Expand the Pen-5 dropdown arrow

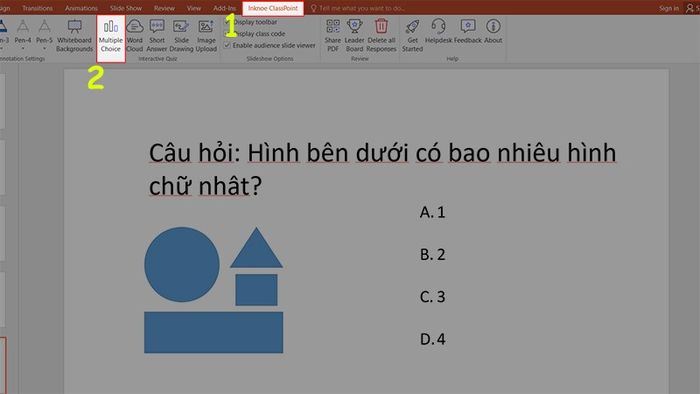(x=44, y=48)
